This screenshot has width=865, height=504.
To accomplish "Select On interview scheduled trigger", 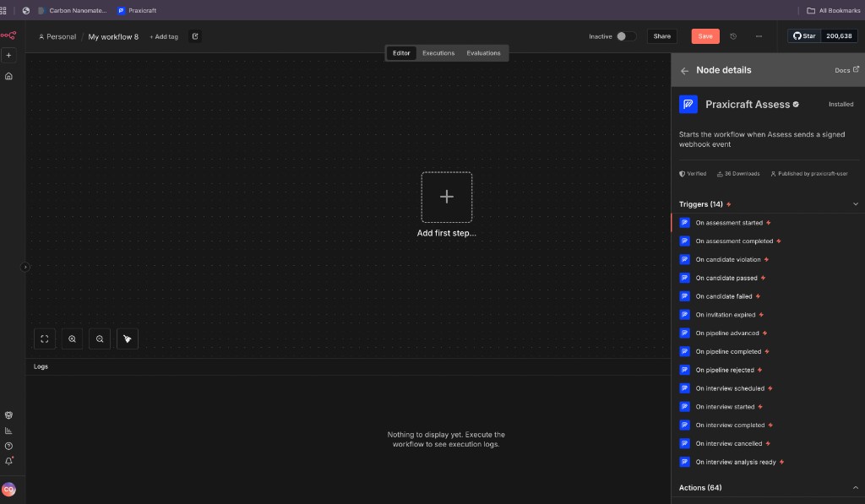I will (768, 388).
